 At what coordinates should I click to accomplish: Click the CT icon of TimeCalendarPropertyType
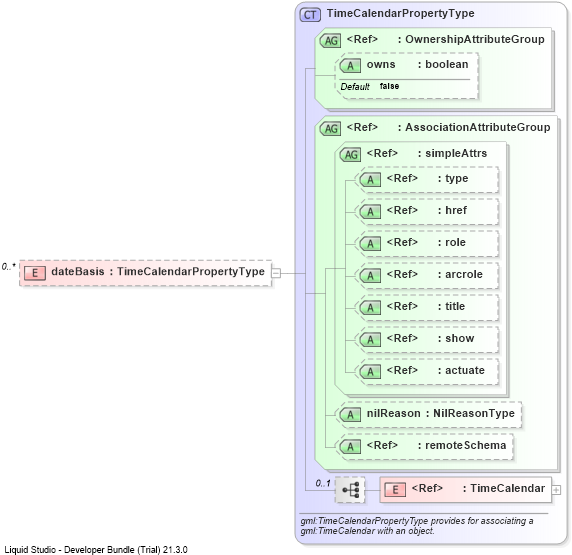tap(310, 15)
